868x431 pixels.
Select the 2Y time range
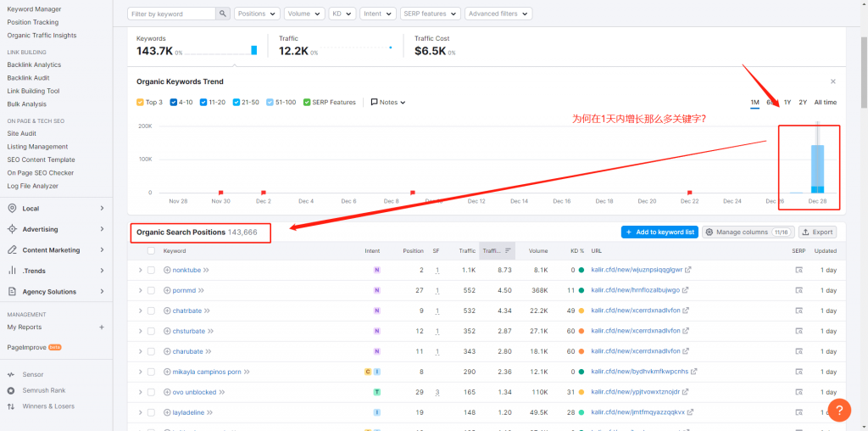pyautogui.click(x=803, y=103)
